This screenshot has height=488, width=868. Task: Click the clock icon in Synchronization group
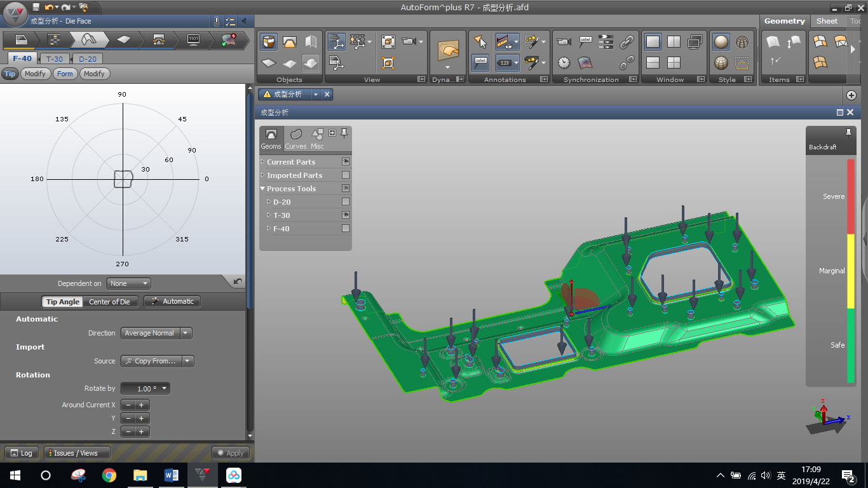click(564, 62)
